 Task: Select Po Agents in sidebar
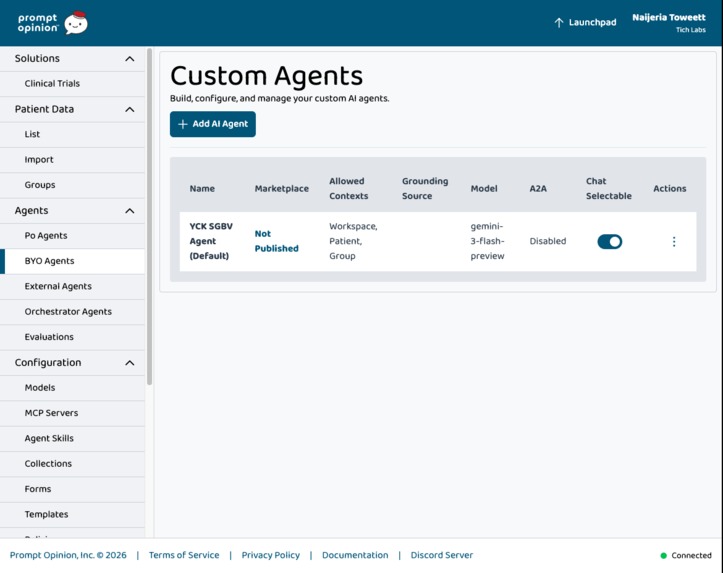pyautogui.click(x=72, y=236)
